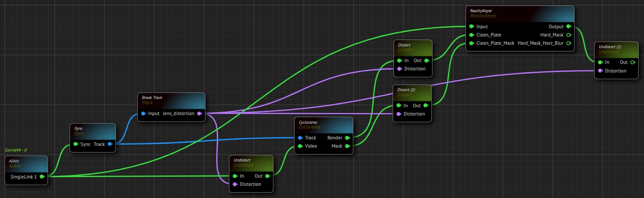The width and height of the screenshot is (644, 198).
Task: Select the Distort (1) node header
Action: (x=412, y=92)
